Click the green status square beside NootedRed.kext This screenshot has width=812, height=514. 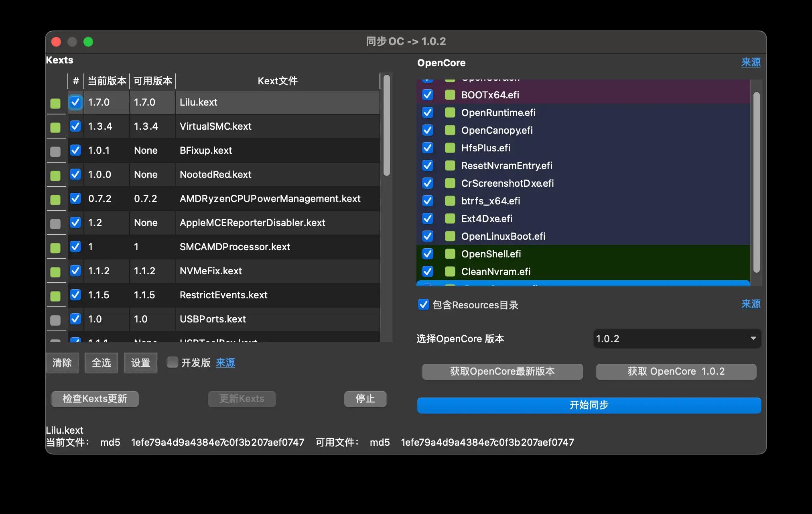55,176
